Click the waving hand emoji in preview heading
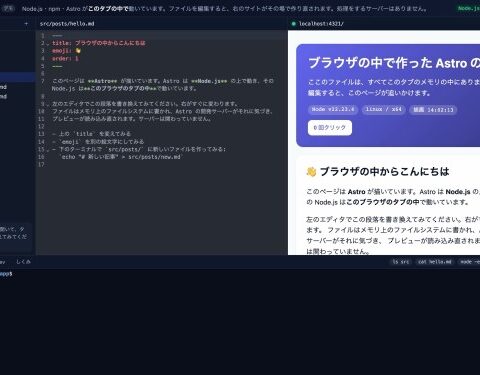This screenshot has height=375, width=480. point(311,172)
